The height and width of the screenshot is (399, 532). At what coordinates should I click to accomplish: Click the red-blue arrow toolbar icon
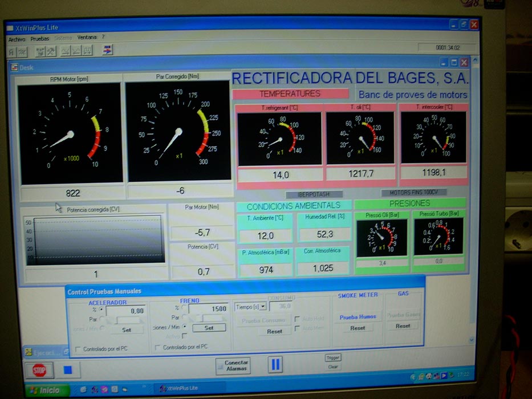[108, 50]
